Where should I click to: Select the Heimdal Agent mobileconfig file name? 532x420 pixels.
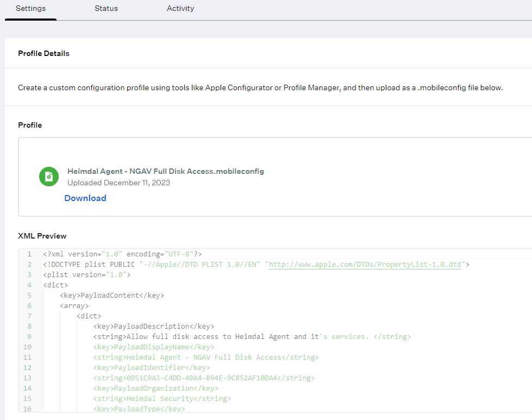(166, 171)
